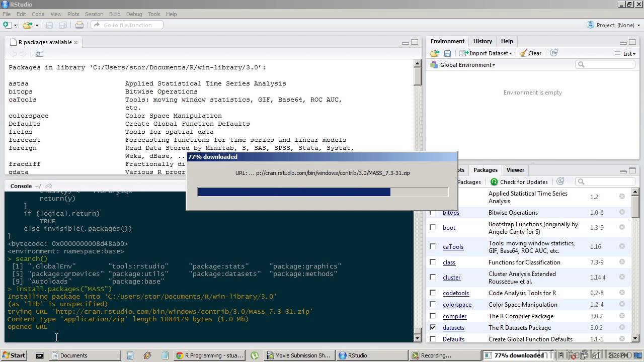Remove the astsa package version 1.2
The width and height of the screenshot is (644, 362).
coord(622,197)
